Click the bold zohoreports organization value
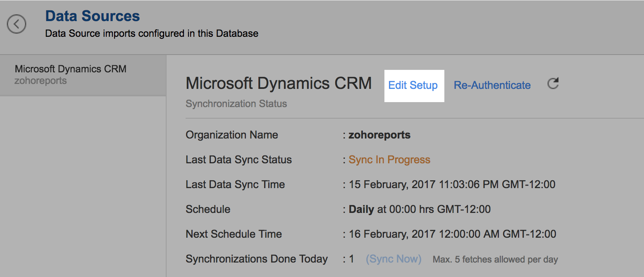This screenshot has width=644, height=277. [379, 135]
